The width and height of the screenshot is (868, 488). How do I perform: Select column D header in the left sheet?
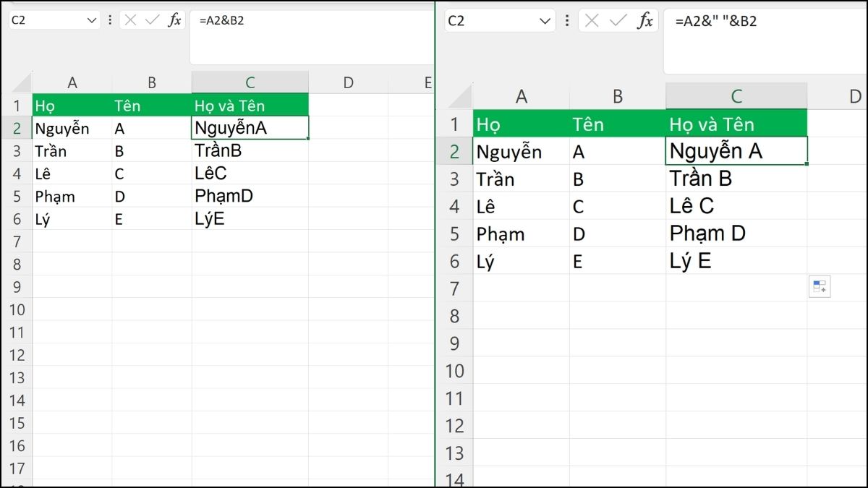point(348,82)
